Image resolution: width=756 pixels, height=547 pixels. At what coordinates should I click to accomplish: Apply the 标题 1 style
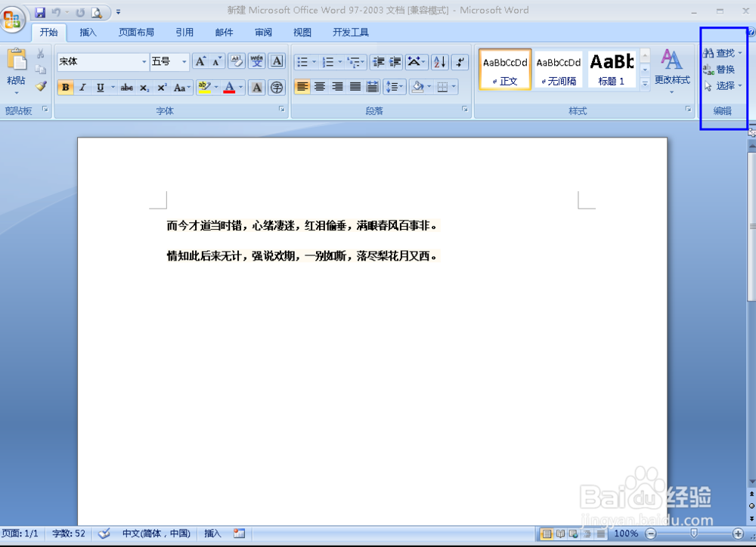click(612, 70)
